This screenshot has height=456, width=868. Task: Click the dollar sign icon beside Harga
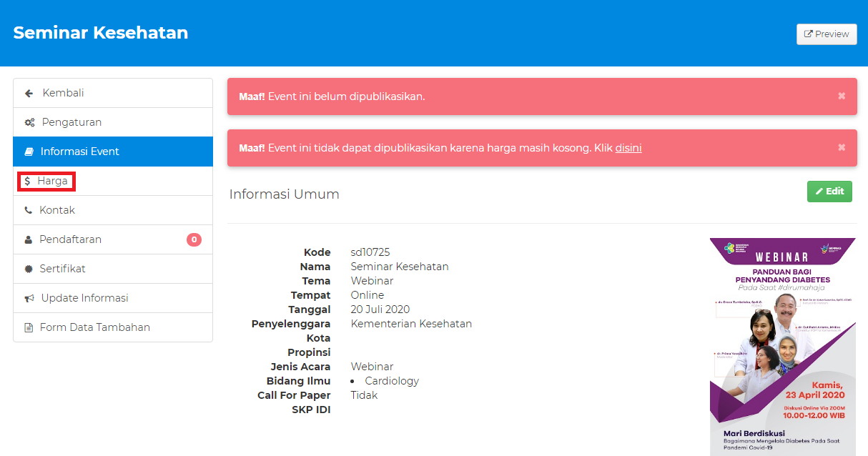coord(27,182)
